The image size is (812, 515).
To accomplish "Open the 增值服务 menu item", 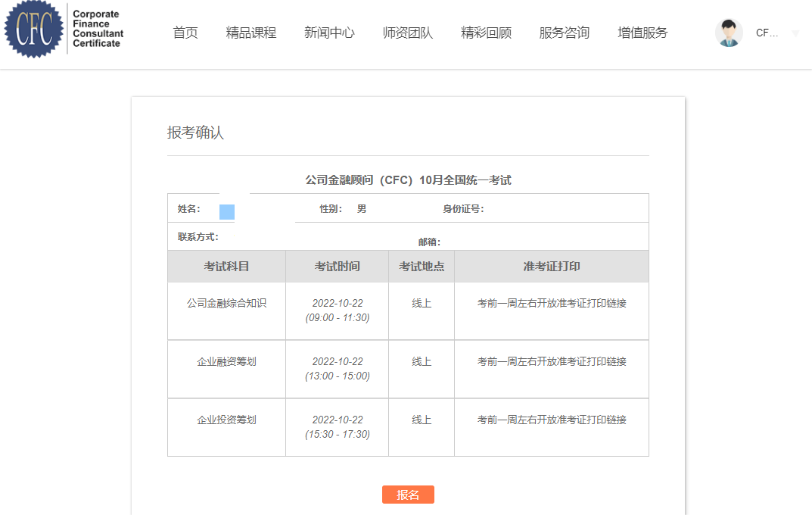I will (642, 33).
